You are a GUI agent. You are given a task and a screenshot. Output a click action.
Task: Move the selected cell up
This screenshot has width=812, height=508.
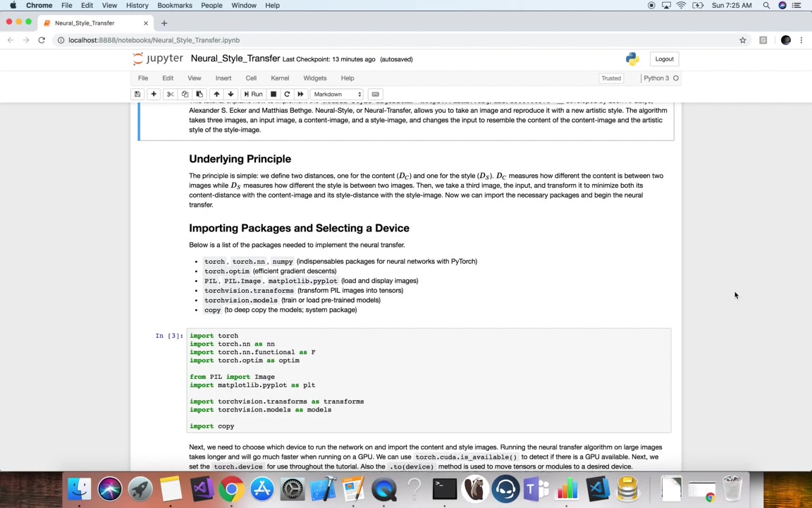(x=216, y=95)
